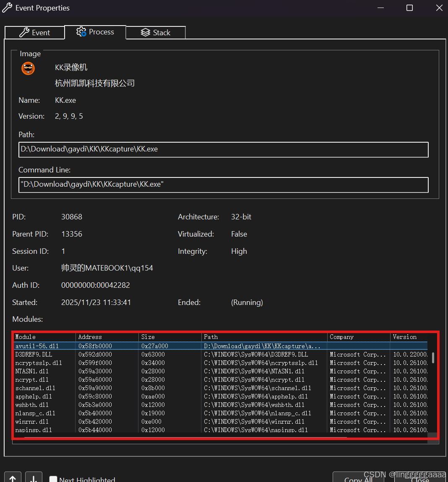Switch to the Event tab
This screenshot has height=482, width=448.
coord(35,33)
